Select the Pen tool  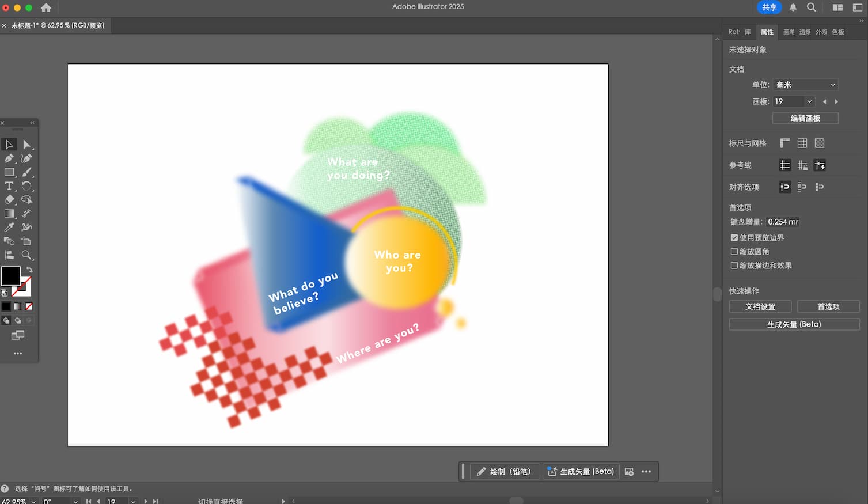click(x=9, y=158)
